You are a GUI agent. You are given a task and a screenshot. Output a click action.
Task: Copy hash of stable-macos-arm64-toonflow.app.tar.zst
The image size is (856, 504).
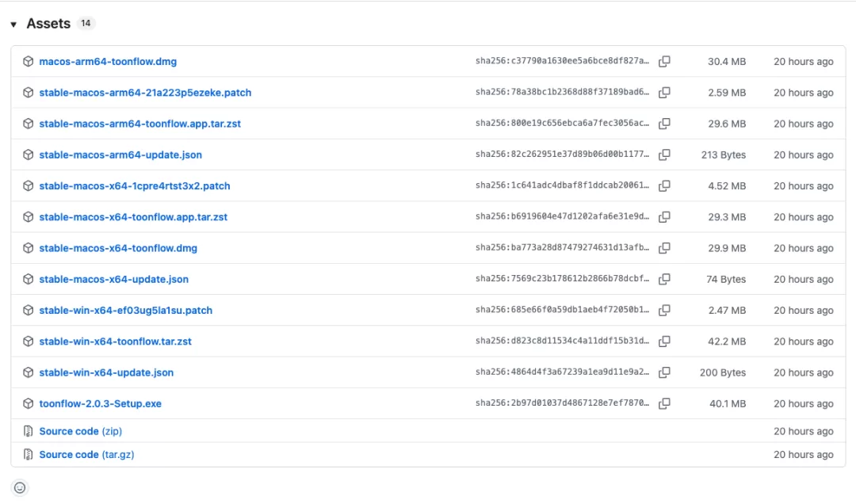[x=664, y=124]
